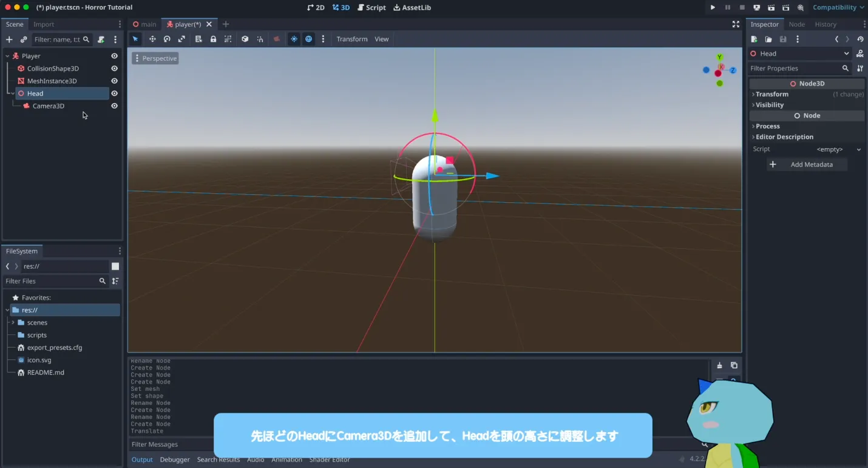Switch to the Script workspace
The width and height of the screenshot is (868, 468).
(x=371, y=7)
